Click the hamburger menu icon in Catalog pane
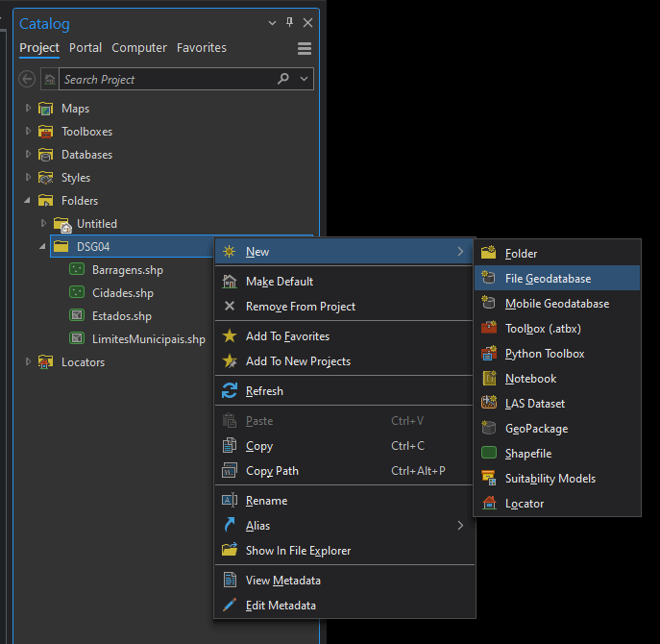660x644 pixels. [305, 49]
